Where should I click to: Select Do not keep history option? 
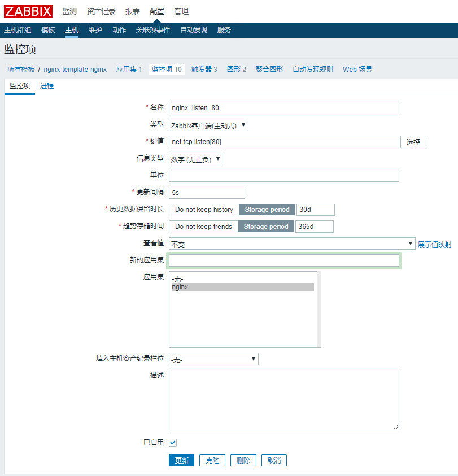click(x=204, y=210)
